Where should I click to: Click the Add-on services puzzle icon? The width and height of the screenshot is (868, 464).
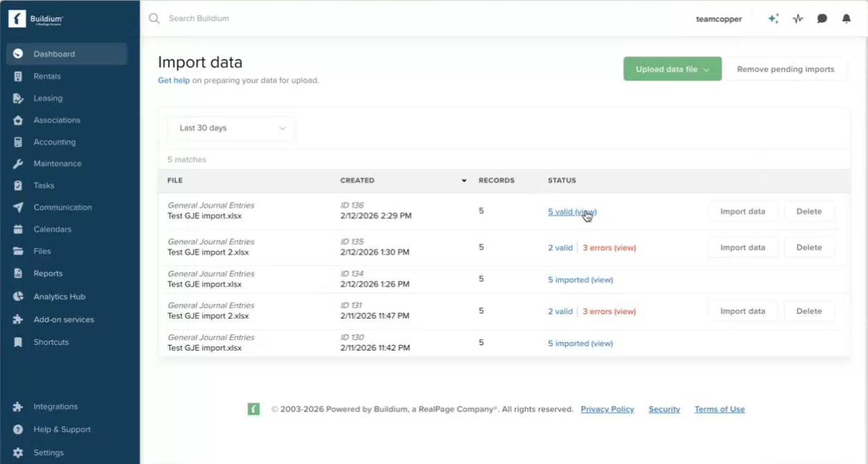[x=18, y=319]
